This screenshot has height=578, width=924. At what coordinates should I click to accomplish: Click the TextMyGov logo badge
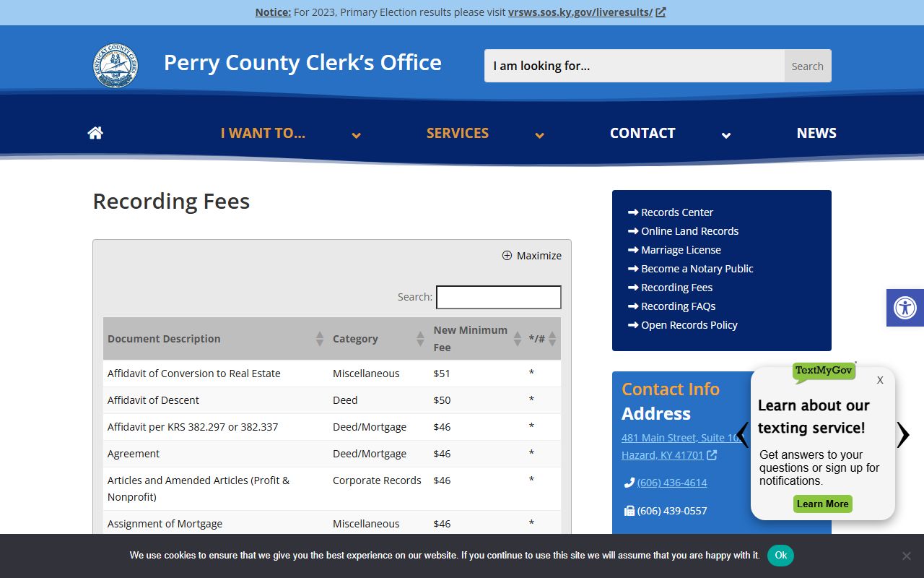point(824,371)
